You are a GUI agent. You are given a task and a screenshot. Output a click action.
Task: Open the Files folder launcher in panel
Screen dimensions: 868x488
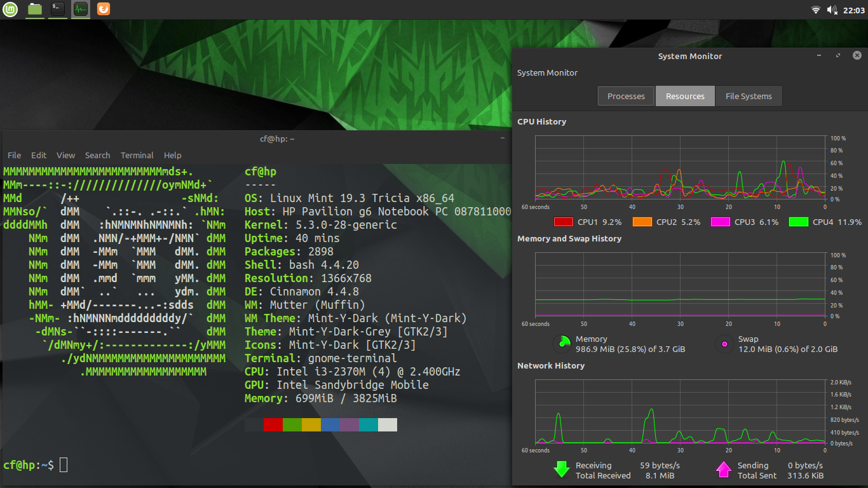click(x=35, y=9)
